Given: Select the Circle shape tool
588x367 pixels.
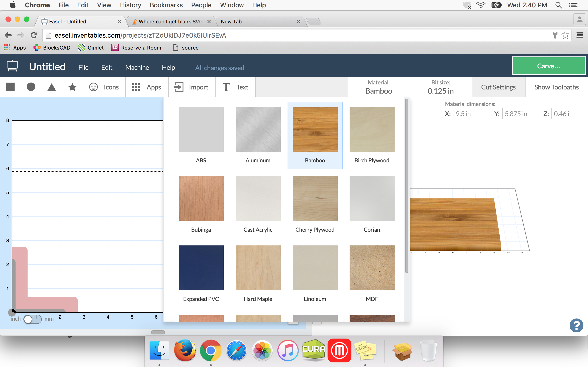Looking at the screenshot, I should click(31, 87).
